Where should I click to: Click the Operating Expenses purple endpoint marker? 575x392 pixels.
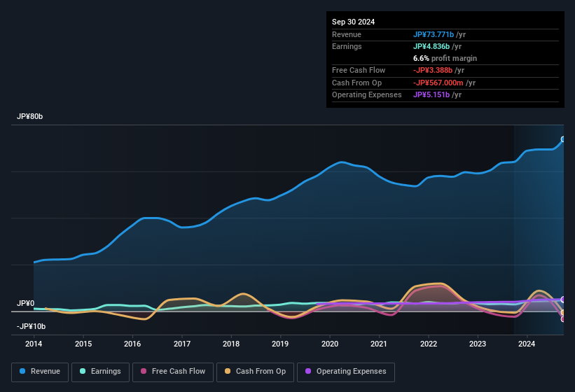coord(563,300)
